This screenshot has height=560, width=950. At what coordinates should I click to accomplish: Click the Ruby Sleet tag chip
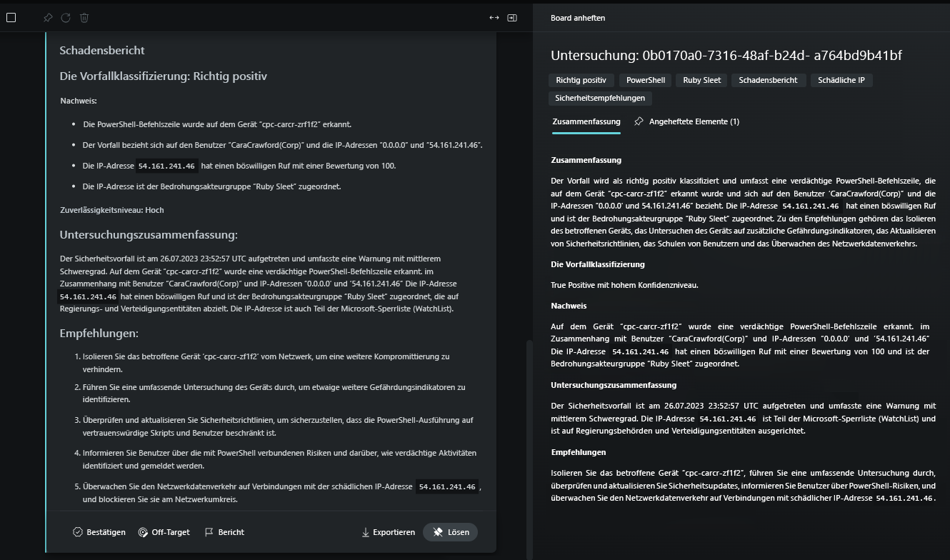(x=701, y=80)
